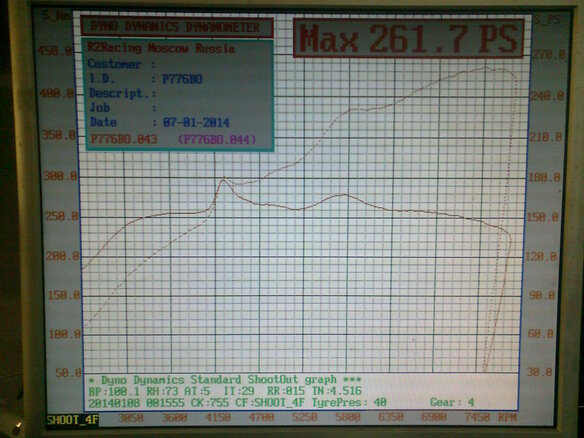Click the 60.0 power axis label
The image size is (584, 438).
tap(541, 334)
